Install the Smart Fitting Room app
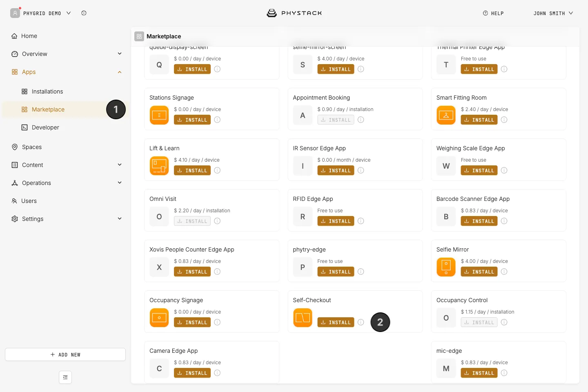Viewport: 588px width, 392px height. point(479,120)
